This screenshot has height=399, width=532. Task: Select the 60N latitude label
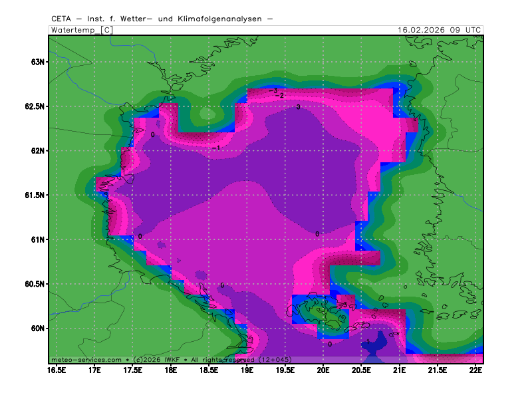(37, 329)
